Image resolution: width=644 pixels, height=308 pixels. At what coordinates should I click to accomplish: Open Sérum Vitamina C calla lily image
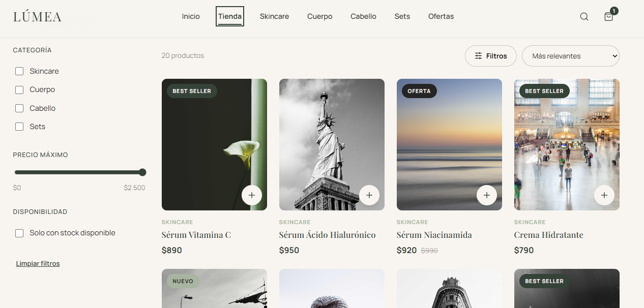[214, 144]
